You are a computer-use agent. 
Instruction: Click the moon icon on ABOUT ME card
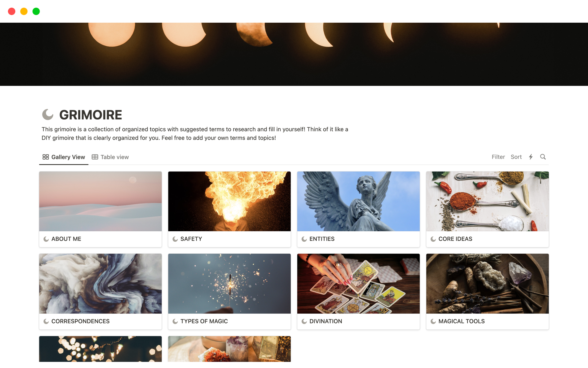click(46, 239)
